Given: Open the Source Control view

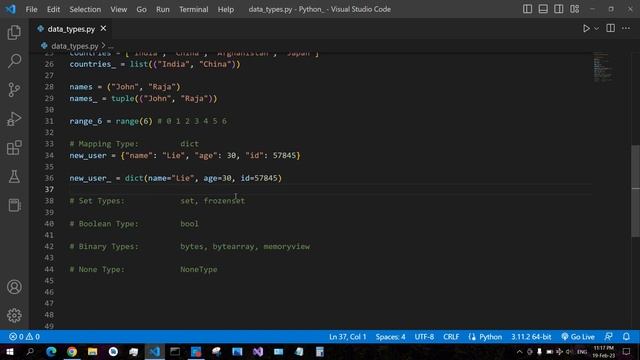Looking at the screenshot, I should tap(14, 90).
